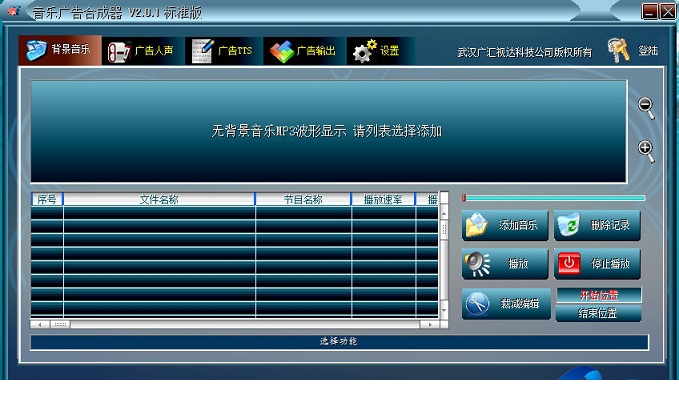Click the 登陆 login text
679x395 pixels.
pyautogui.click(x=648, y=51)
